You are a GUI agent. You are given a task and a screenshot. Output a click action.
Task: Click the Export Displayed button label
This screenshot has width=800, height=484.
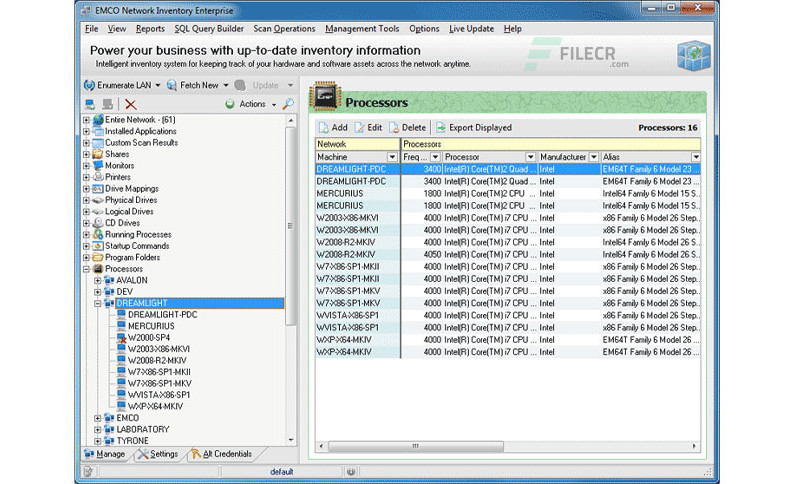[x=480, y=128]
